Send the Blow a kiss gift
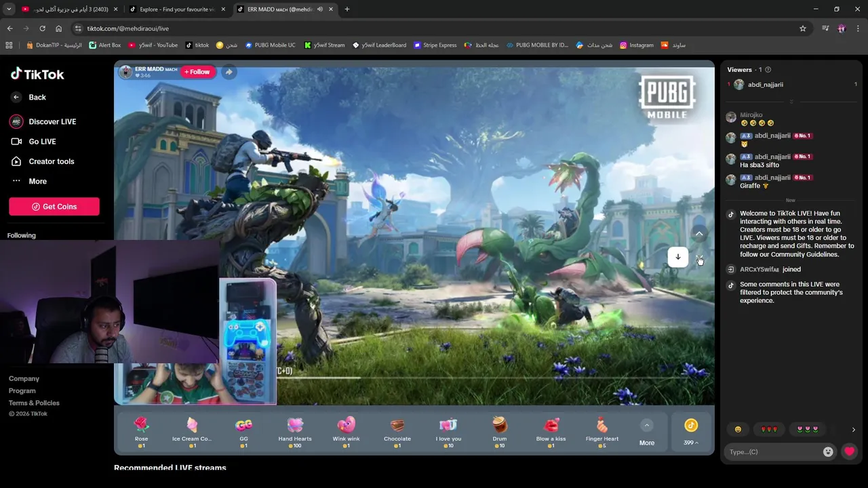The height and width of the screenshot is (488, 868). pos(551,432)
